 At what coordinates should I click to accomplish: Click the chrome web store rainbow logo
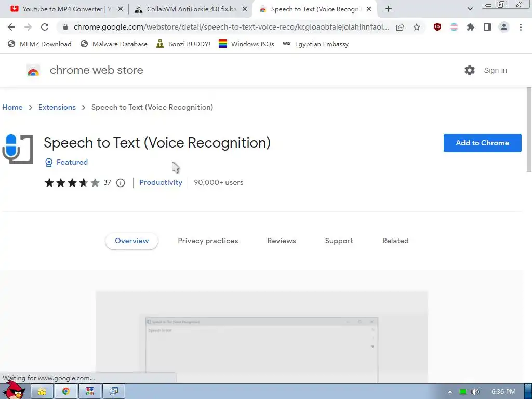(x=33, y=70)
